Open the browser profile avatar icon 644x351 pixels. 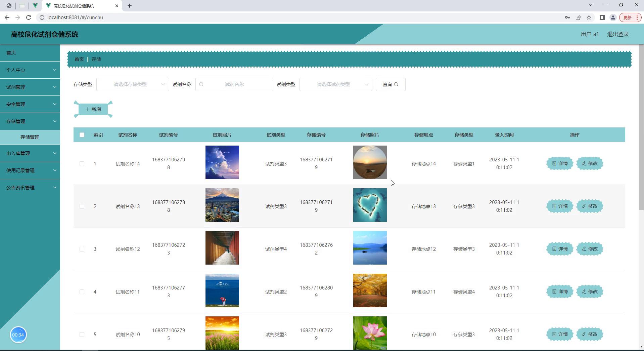click(613, 17)
